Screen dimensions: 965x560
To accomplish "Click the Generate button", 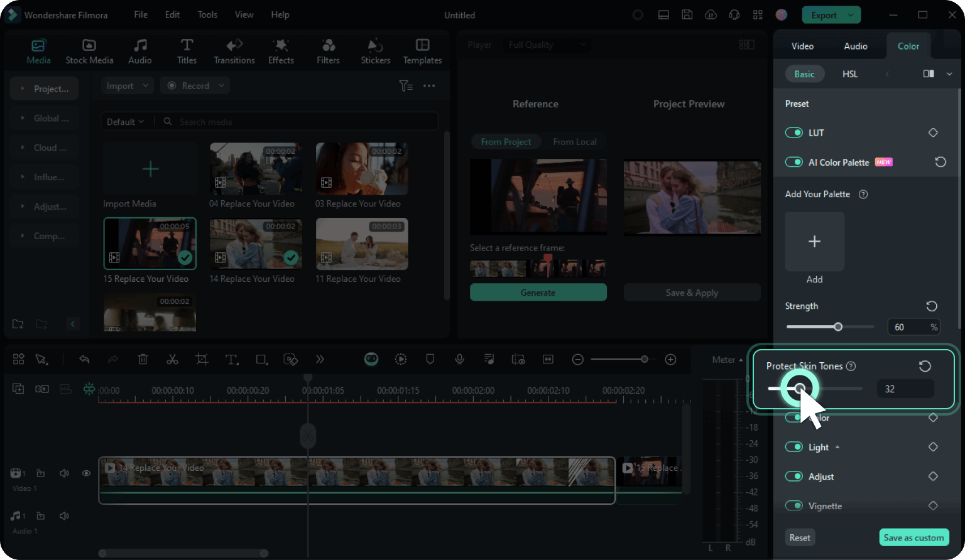I will click(538, 293).
